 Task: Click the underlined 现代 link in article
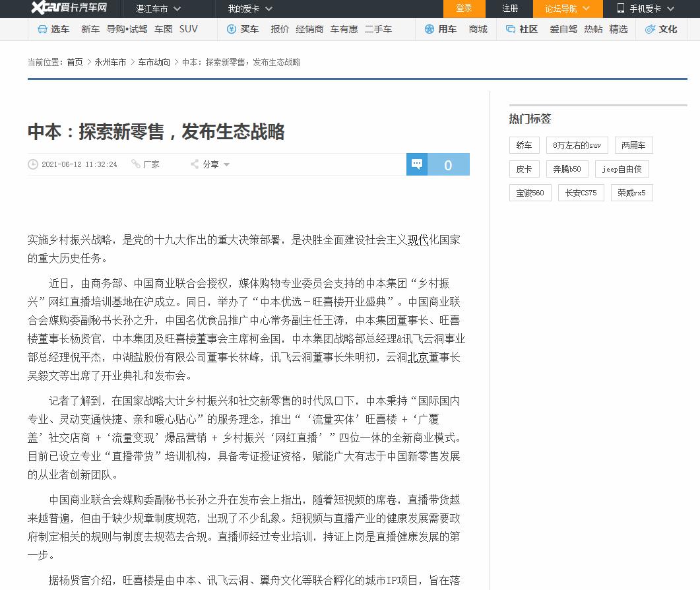click(418, 240)
